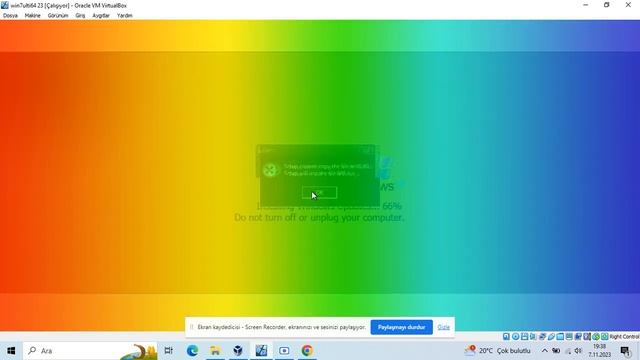The image size is (640, 360).
Task: Open Microsoft Edge from the taskbar
Action: tap(192, 351)
